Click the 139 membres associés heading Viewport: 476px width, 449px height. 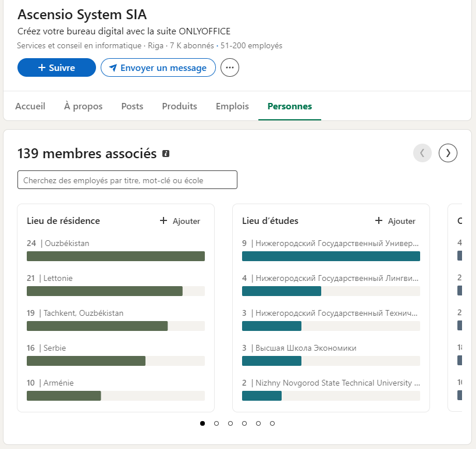(87, 154)
